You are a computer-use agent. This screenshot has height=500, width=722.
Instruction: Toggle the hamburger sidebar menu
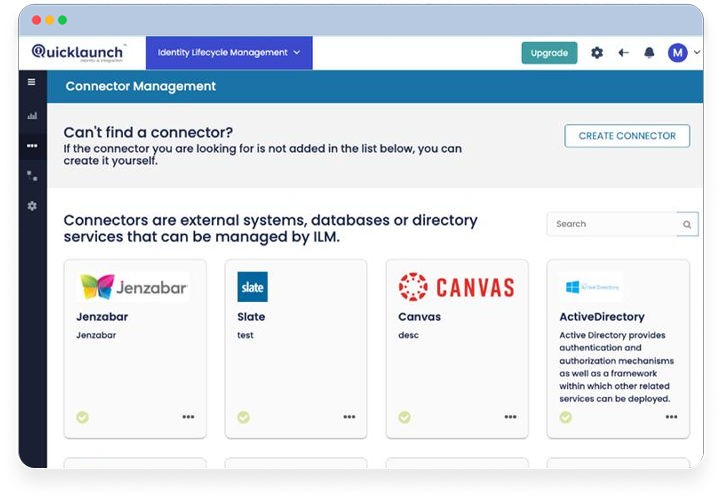[x=31, y=82]
